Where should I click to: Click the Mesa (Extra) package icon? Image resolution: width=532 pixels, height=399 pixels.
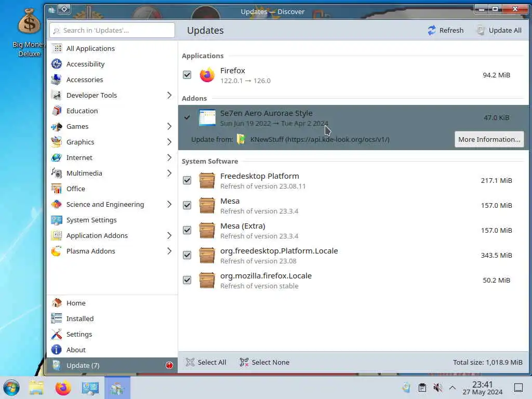pos(207,230)
